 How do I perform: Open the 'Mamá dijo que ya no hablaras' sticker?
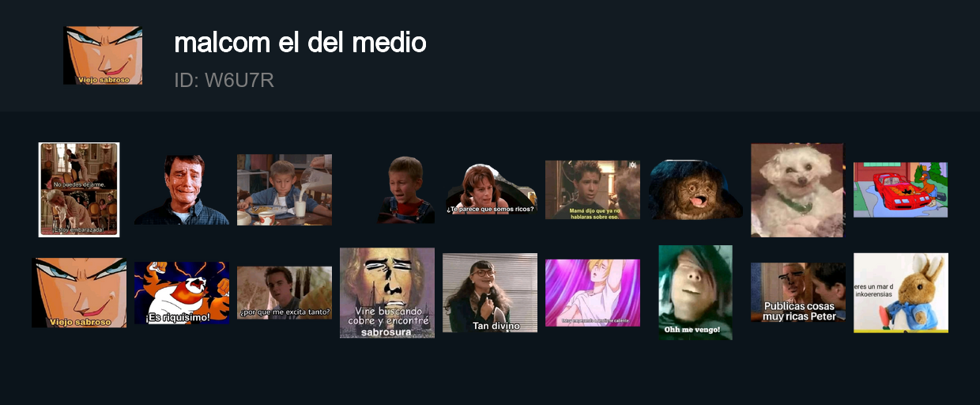593,190
